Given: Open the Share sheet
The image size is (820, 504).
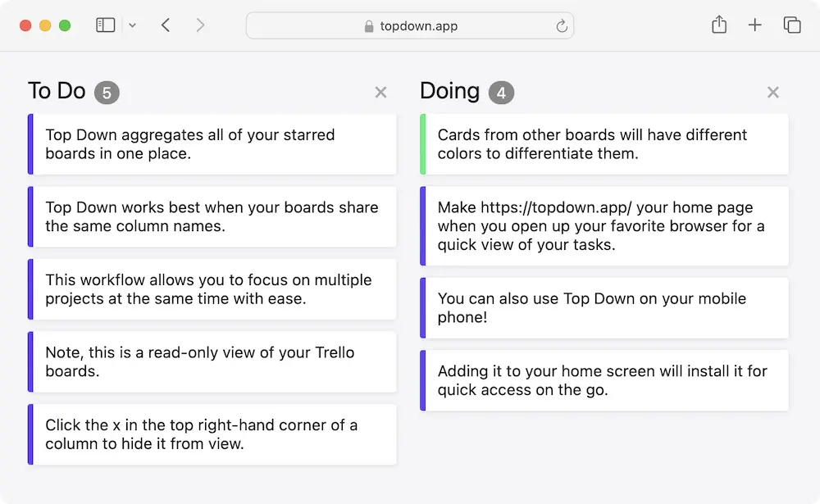Looking at the screenshot, I should click(x=718, y=25).
